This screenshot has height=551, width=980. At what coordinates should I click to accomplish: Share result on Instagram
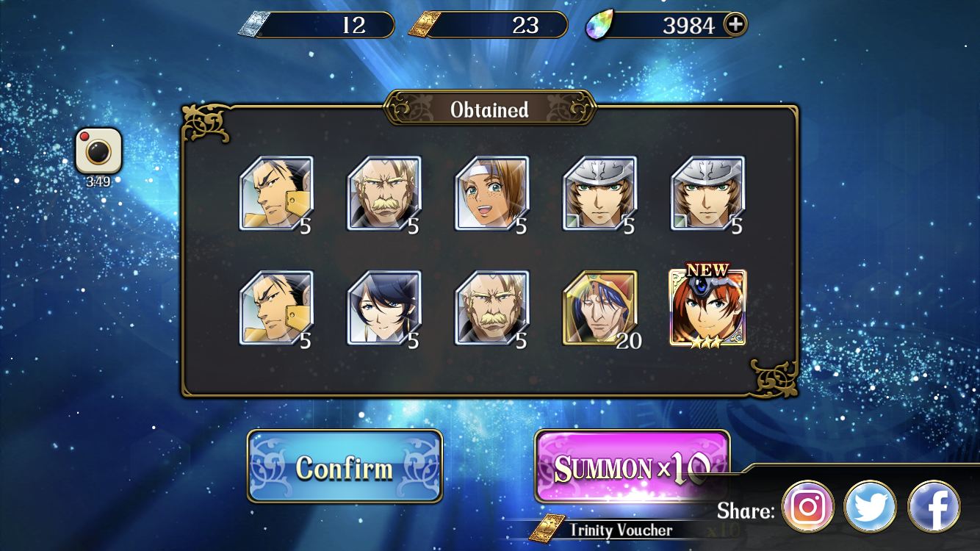coord(808,506)
